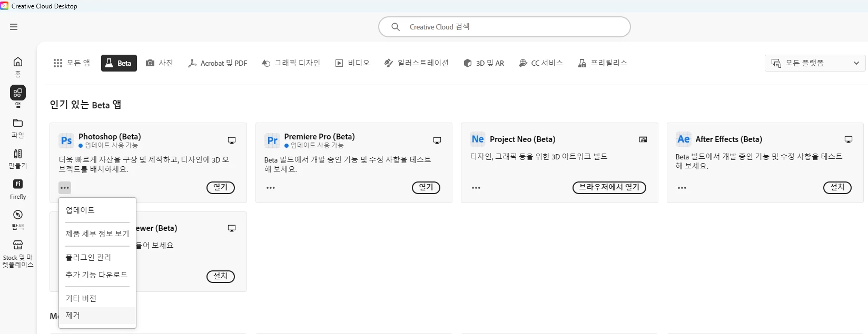Click the Photoshop (Beta) title text

[x=110, y=137]
